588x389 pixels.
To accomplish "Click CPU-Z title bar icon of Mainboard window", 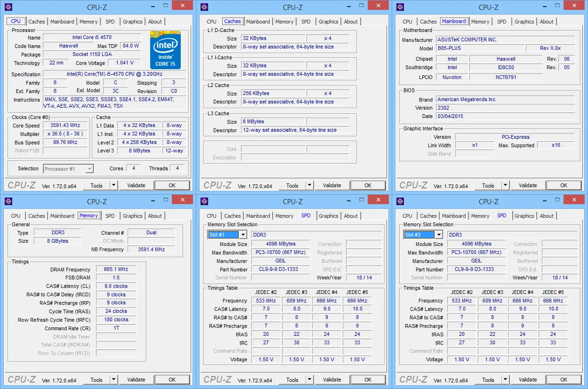I will 400,7.
